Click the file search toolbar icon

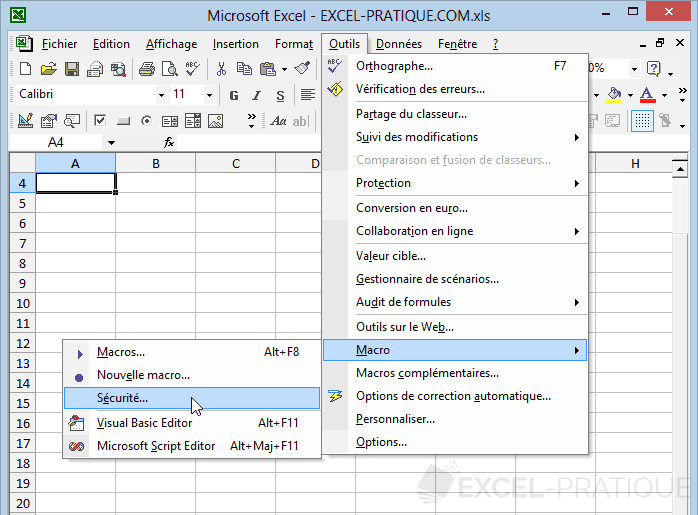[x=118, y=69]
